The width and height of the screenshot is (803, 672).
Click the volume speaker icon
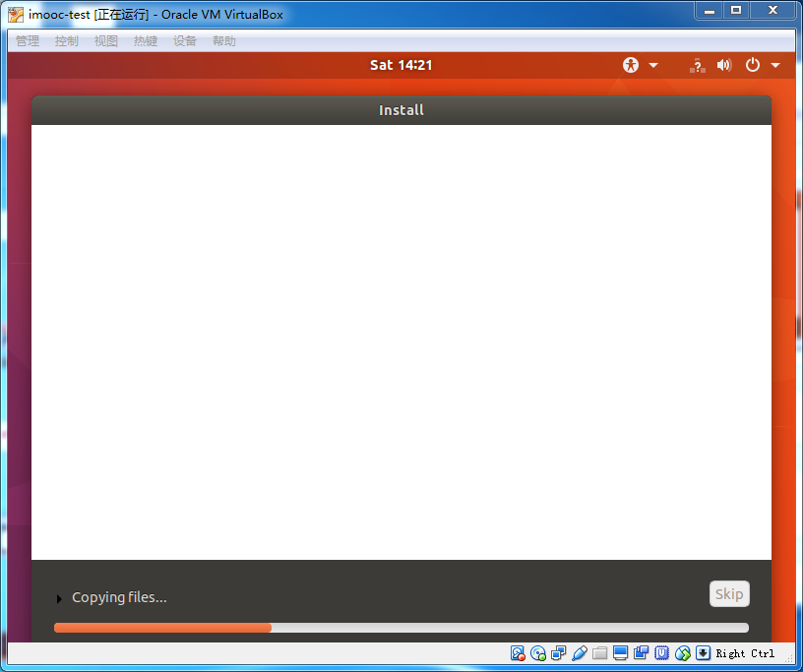(x=724, y=65)
